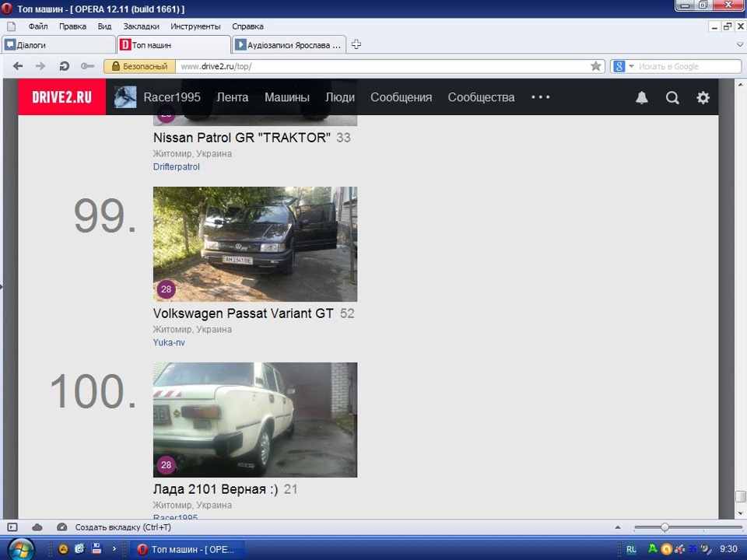Open the Windows Start button

coord(20,550)
